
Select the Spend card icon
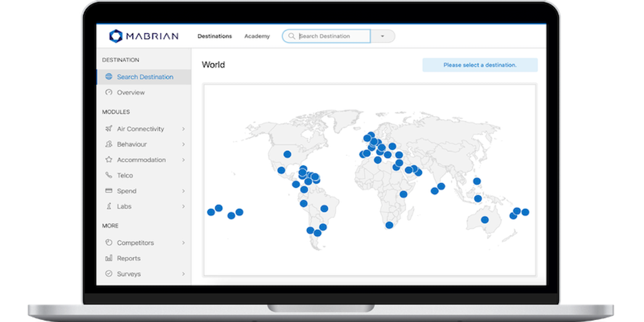[109, 191]
